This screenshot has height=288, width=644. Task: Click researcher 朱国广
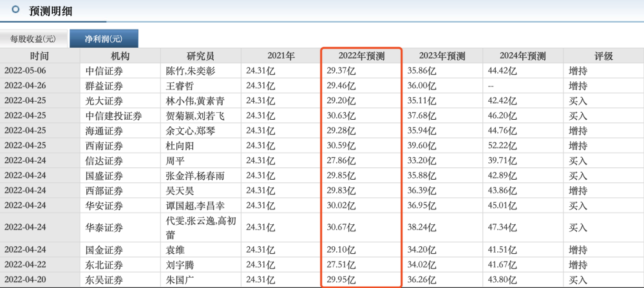179,280
